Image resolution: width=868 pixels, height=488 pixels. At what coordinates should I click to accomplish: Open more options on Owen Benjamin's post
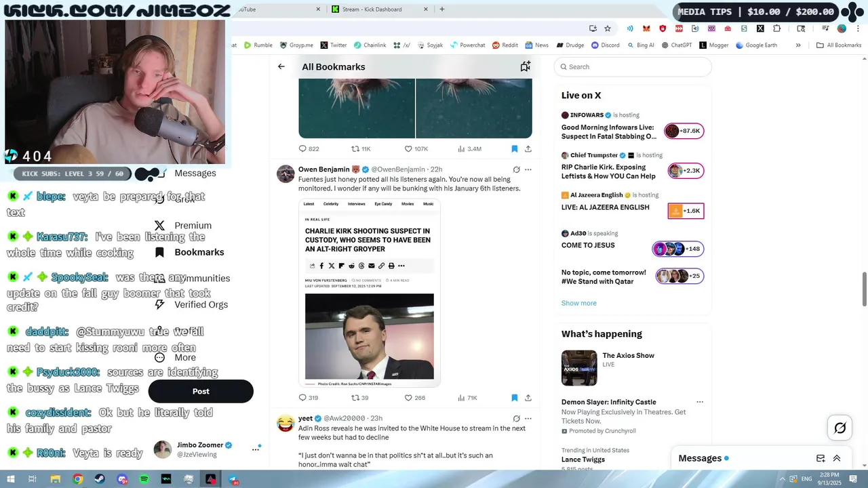pos(528,169)
